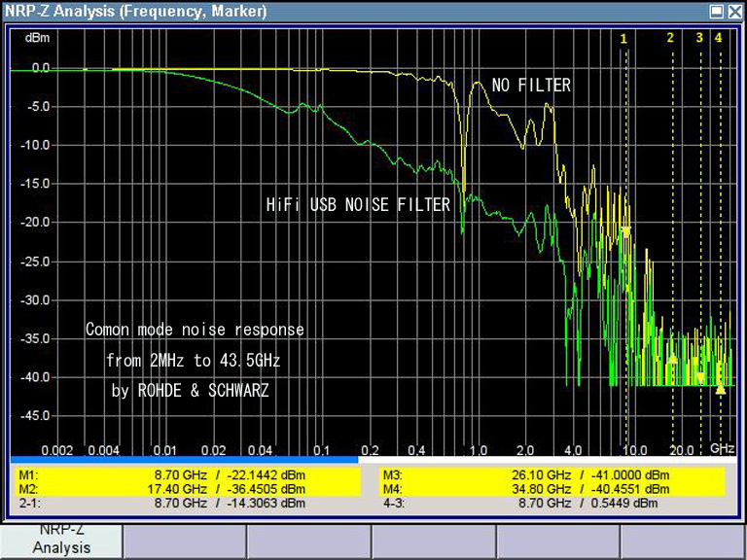Image resolution: width=747 pixels, height=560 pixels.
Task: Click the GHz unit label on the frequency axis
Action: tap(723, 448)
